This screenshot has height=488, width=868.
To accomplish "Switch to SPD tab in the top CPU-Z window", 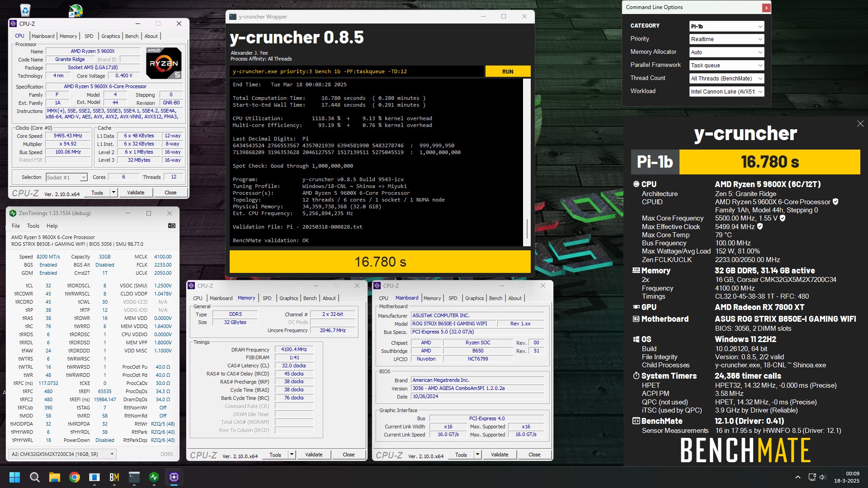I will 89,36.
